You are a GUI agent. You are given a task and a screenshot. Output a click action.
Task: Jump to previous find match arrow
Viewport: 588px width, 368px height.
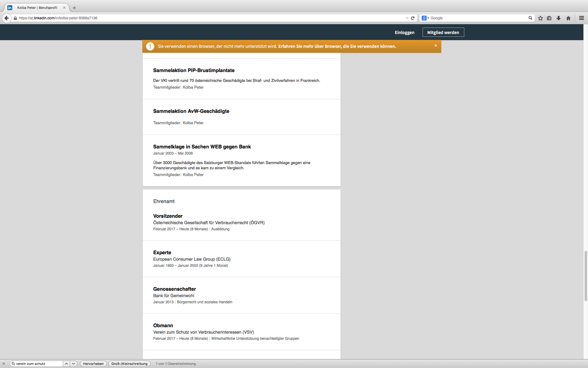click(66, 364)
